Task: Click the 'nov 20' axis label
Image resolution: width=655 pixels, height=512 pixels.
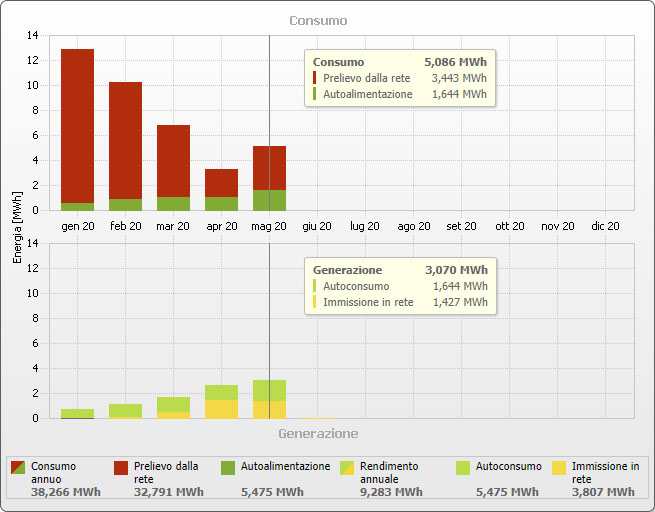Action: [x=558, y=226]
